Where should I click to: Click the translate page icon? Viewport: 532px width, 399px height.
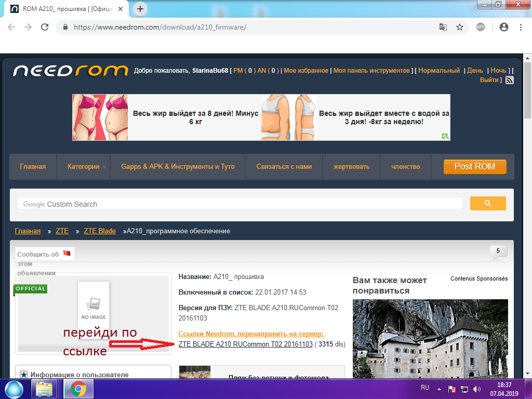click(443, 27)
